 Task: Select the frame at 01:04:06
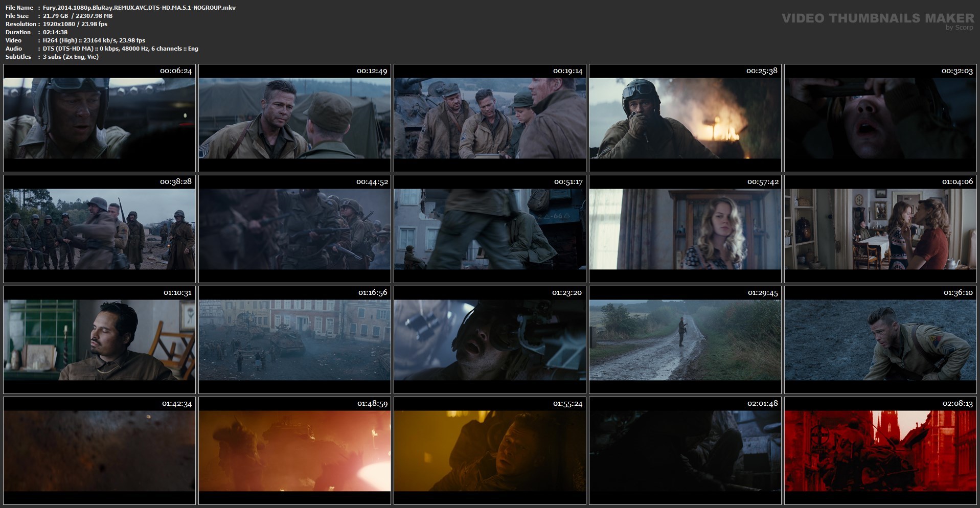[880, 229]
